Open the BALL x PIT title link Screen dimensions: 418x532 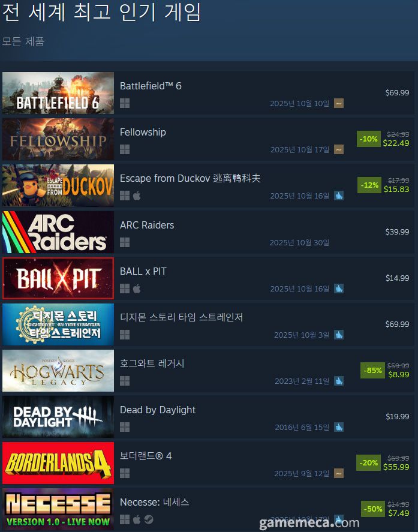click(x=143, y=271)
